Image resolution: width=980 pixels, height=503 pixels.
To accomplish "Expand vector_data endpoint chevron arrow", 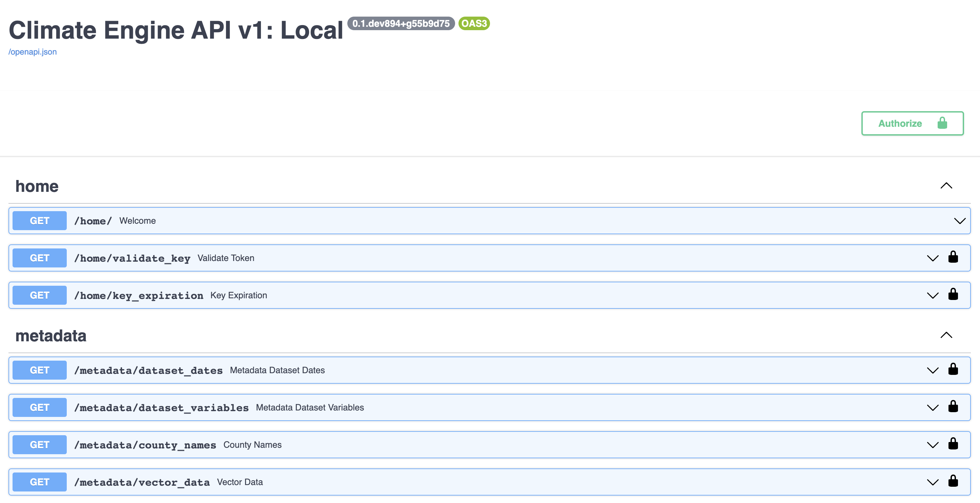I will point(933,482).
